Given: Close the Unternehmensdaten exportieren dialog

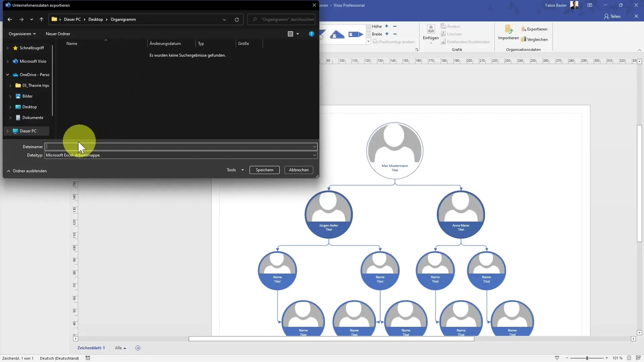Looking at the screenshot, I should click(x=314, y=5).
